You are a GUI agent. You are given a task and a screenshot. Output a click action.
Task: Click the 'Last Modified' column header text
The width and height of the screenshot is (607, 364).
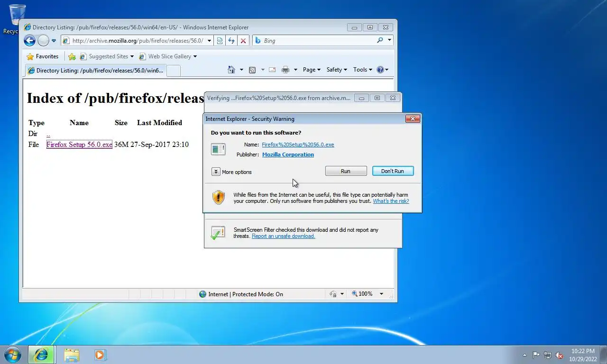159,123
